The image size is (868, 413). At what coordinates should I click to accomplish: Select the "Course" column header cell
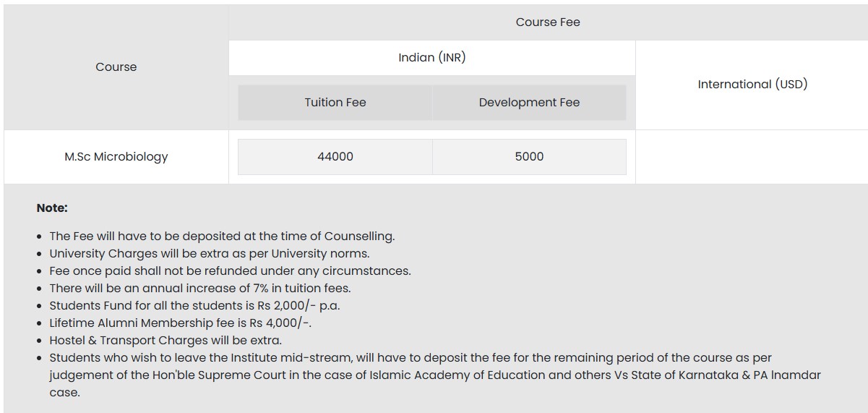tap(116, 67)
